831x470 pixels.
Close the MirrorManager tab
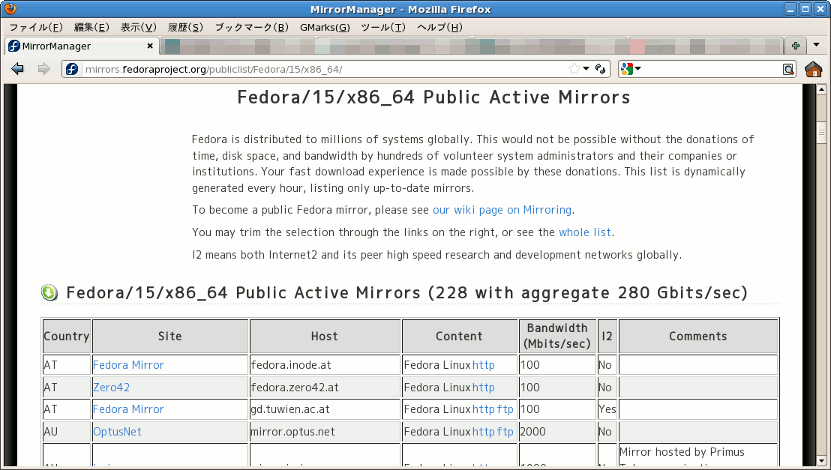tap(150, 46)
